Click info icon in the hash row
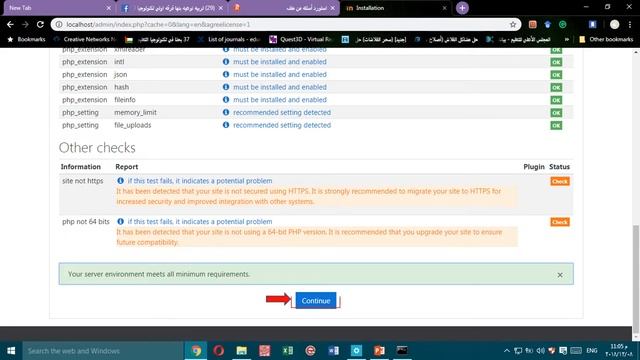 tap(226, 87)
